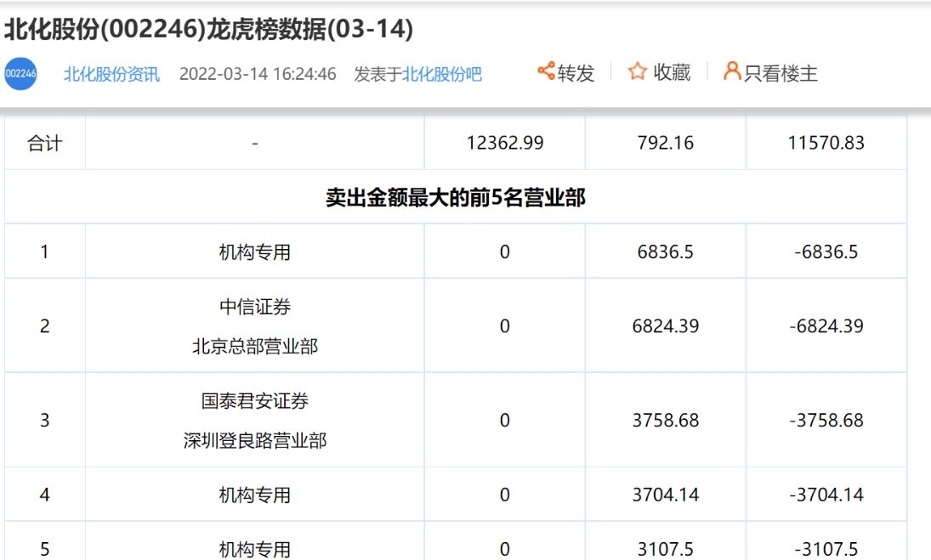931x560 pixels.
Task: Select sell amount 3107.5
Action: 666,549
